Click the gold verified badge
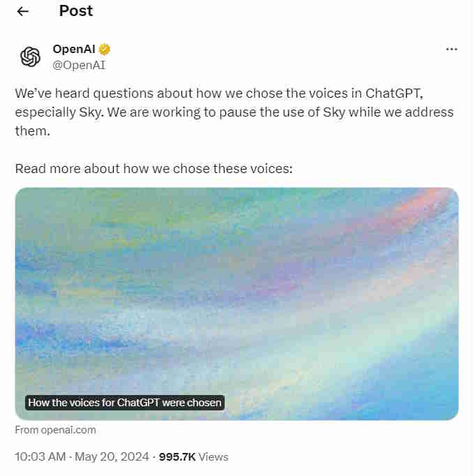The height and width of the screenshot is (476, 473). [105, 49]
